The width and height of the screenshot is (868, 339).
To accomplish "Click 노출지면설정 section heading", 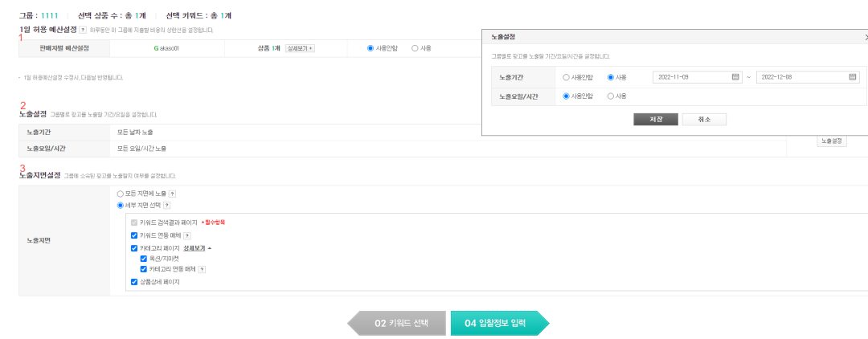I will [x=39, y=176].
